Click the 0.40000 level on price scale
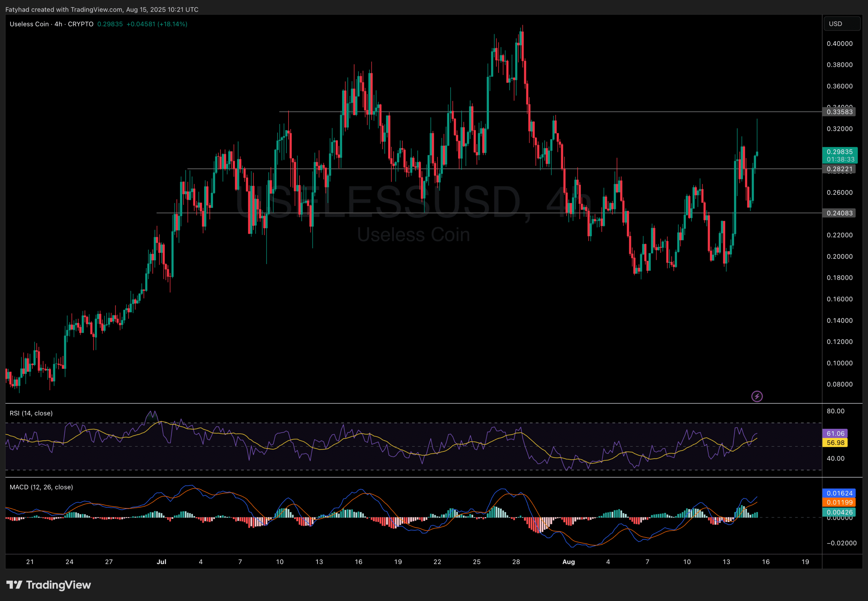Image resolution: width=868 pixels, height=601 pixels. [x=840, y=44]
